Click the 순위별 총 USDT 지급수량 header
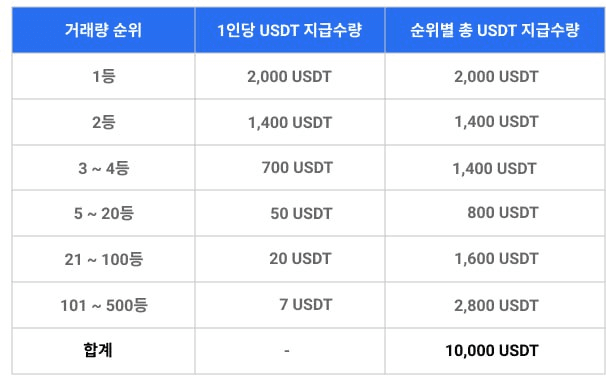This screenshot has height=383, width=606. 495,30
